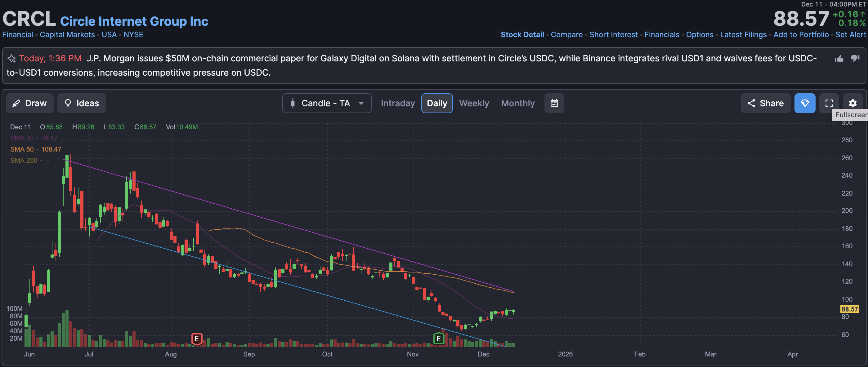Viewport: 868px width, 367px height.
Task: Expand the Candle - TA chart type dropdown
Action: (327, 103)
